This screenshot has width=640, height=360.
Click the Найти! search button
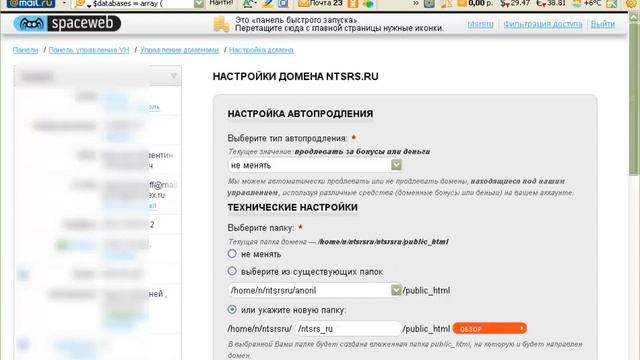tap(221, 3)
